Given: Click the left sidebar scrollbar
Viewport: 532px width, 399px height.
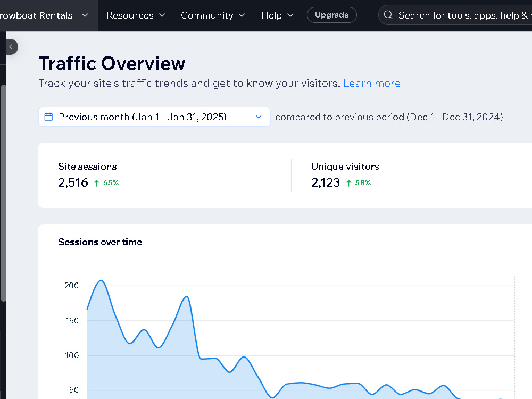Looking at the screenshot, I should (3, 193).
